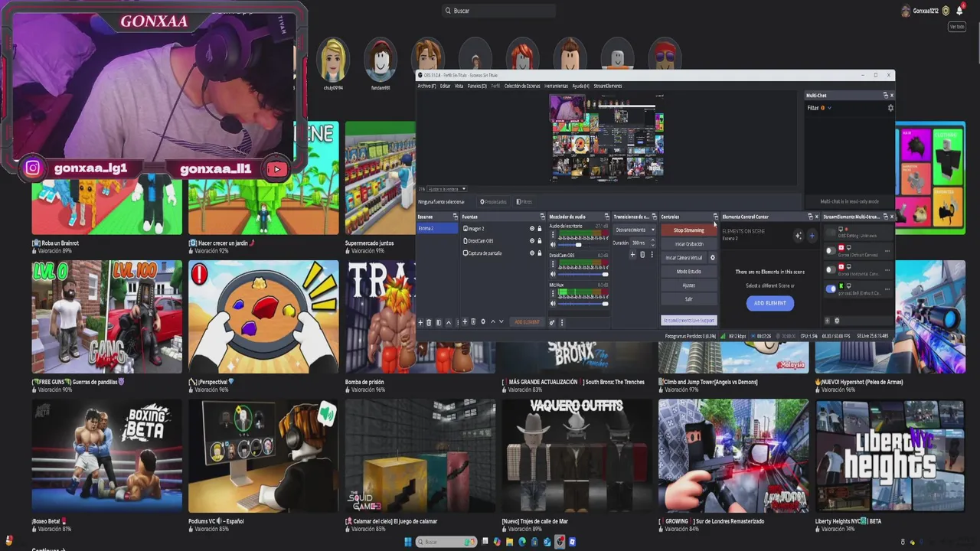980x551 pixels.
Task: Toggle the enabled Multi-Stream target switch
Action: [831, 289]
